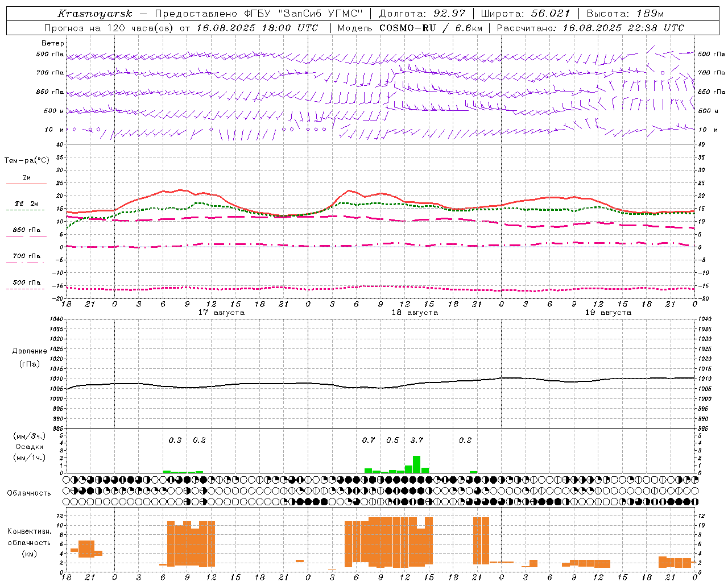The image size is (728, 582).
Task: Click the 'Облачность' cloud cover row label
Action: click(29, 493)
